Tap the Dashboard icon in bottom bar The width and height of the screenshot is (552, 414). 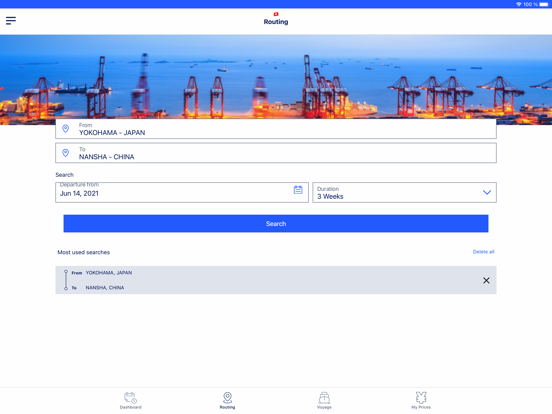[130, 398]
